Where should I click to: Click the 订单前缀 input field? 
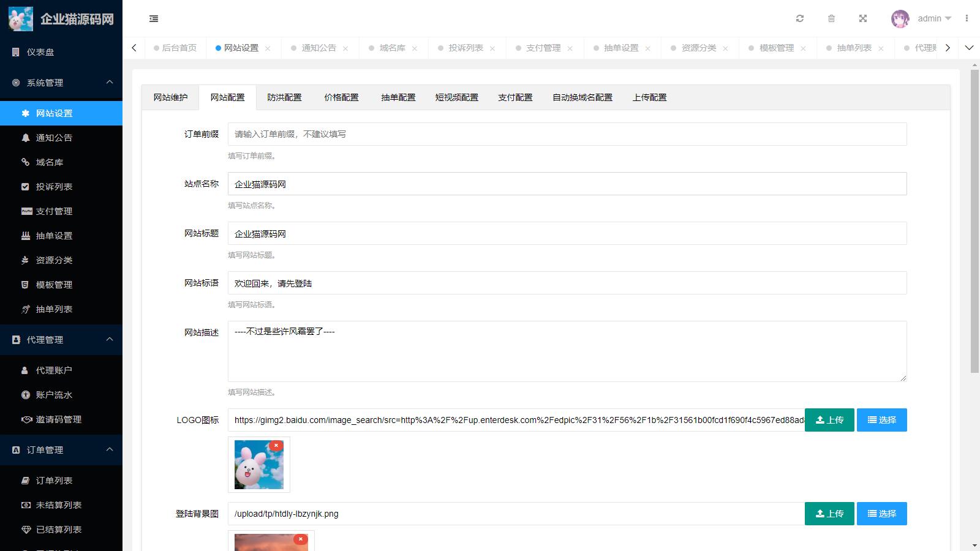[x=567, y=134]
